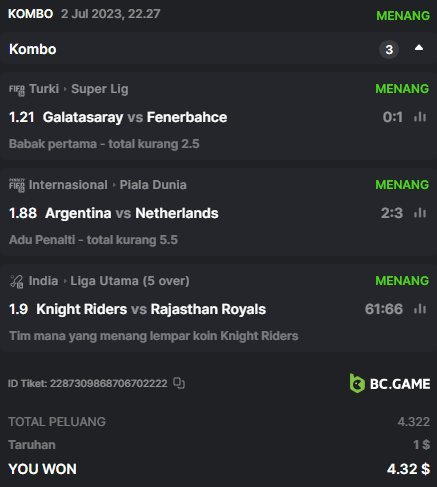Open stats icon for Knight Riders match
The width and height of the screenshot is (437, 487).
coord(420,309)
